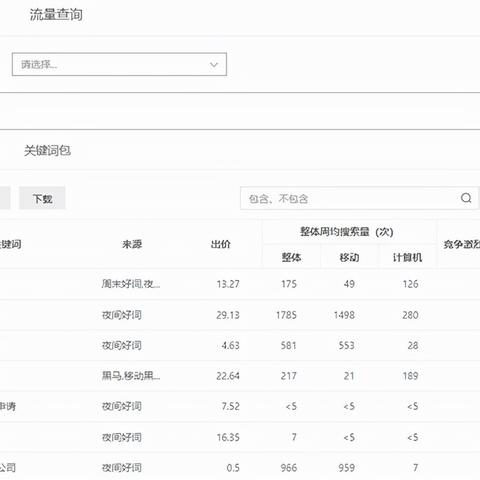Click 夜间好词 source in the 0.5 row
The width and height of the screenshot is (480, 480).
click(x=122, y=468)
